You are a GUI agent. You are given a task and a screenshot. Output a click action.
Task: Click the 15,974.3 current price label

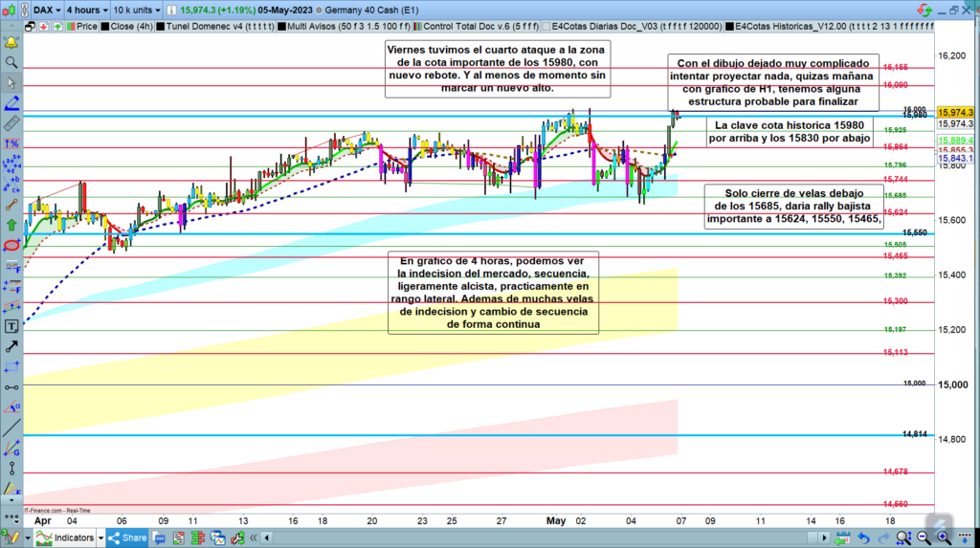tap(957, 112)
